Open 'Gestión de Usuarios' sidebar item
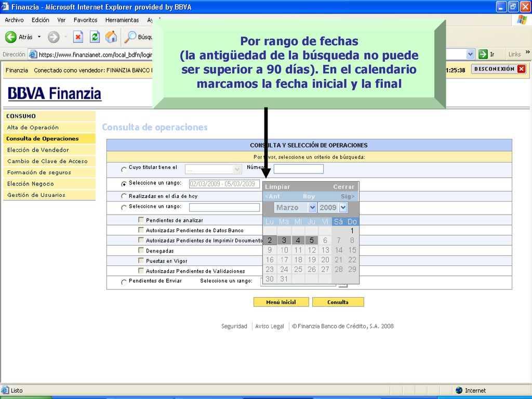The height and width of the screenshot is (399, 532). point(49,195)
